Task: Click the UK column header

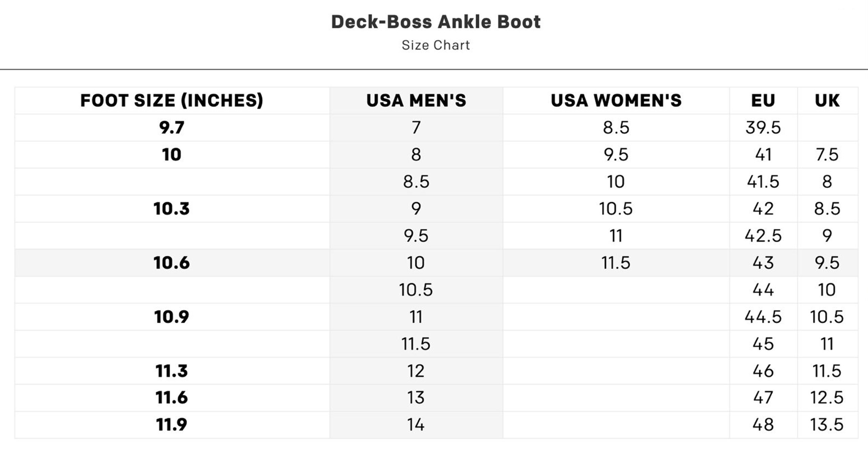Action: click(x=827, y=100)
